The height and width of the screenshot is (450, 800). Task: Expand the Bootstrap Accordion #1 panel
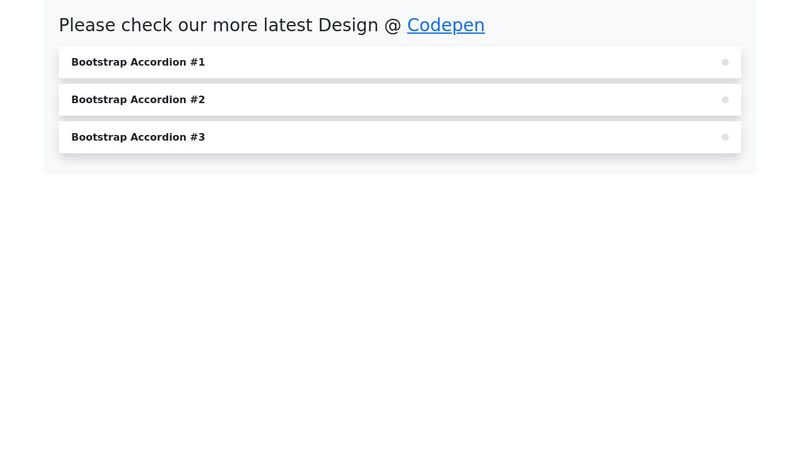pos(400,62)
